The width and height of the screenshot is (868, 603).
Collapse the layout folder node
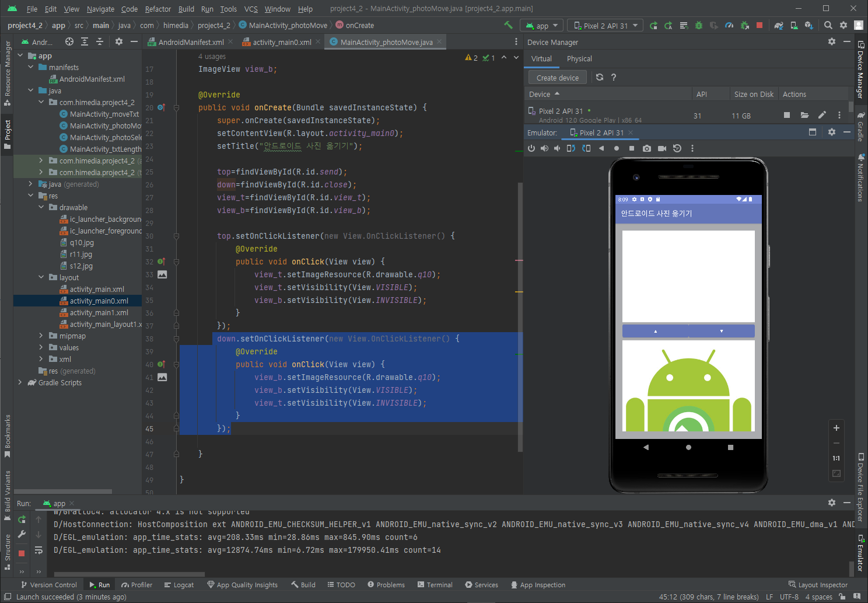tap(41, 277)
